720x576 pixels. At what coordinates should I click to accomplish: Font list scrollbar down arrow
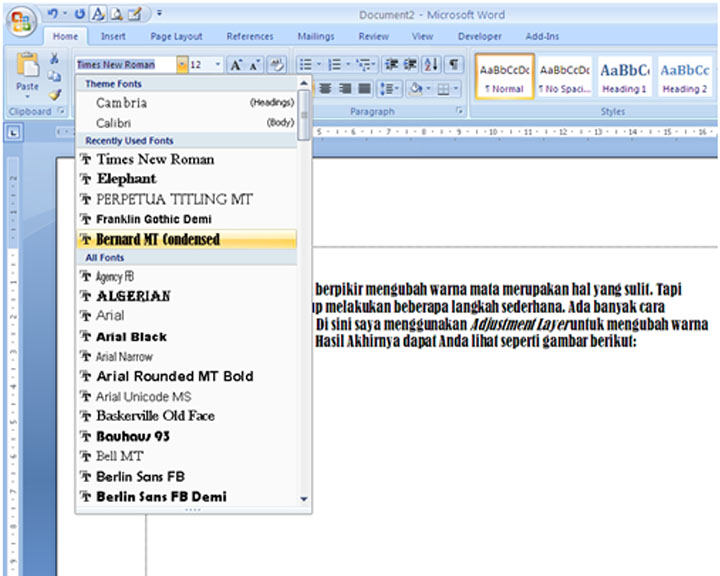[304, 498]
